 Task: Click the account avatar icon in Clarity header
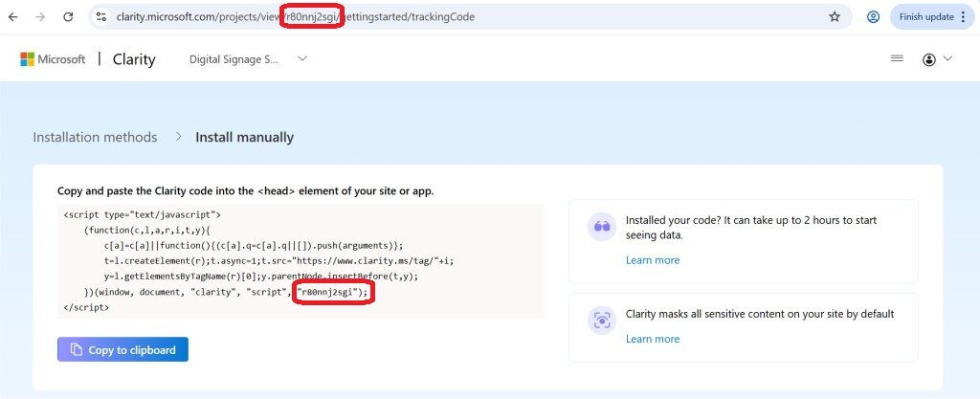click(x=929, y=59)
